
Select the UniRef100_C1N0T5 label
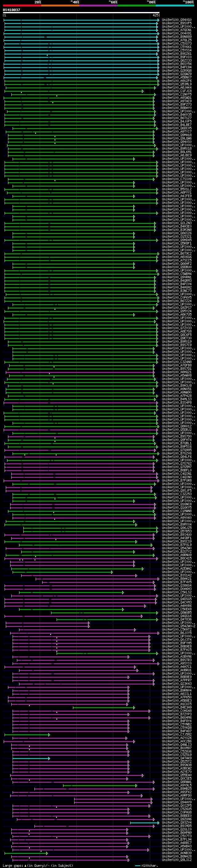177,94
